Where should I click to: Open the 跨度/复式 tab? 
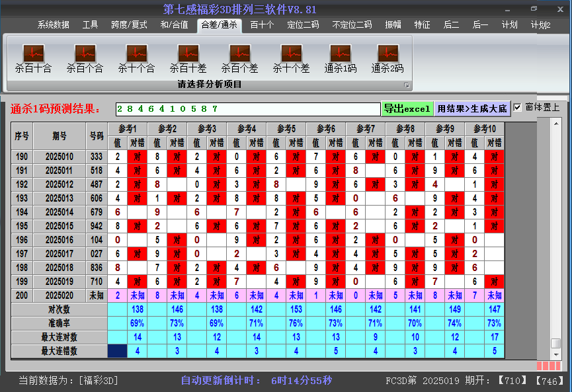[x=129, y=25]
